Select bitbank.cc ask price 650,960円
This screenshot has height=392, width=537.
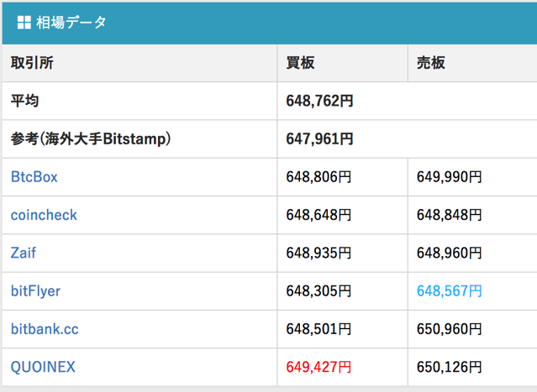point(450,329)
